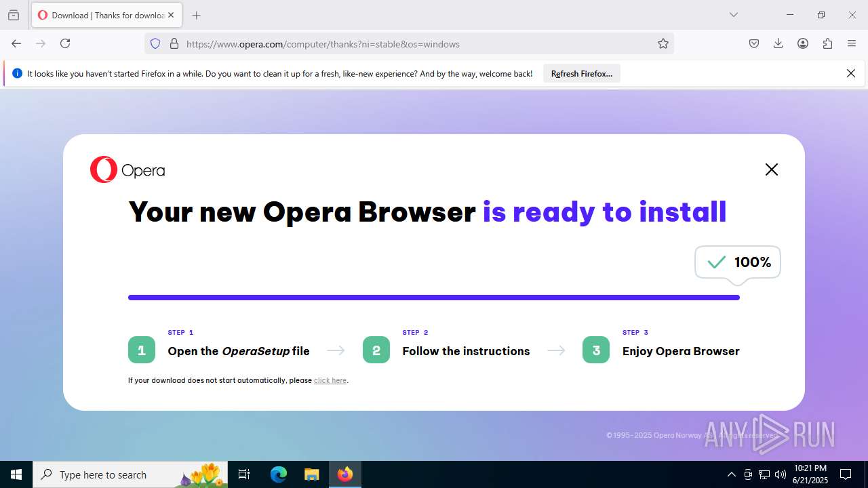Open Task View on taskbar
The image size is (868, 488).
(244, 474)
